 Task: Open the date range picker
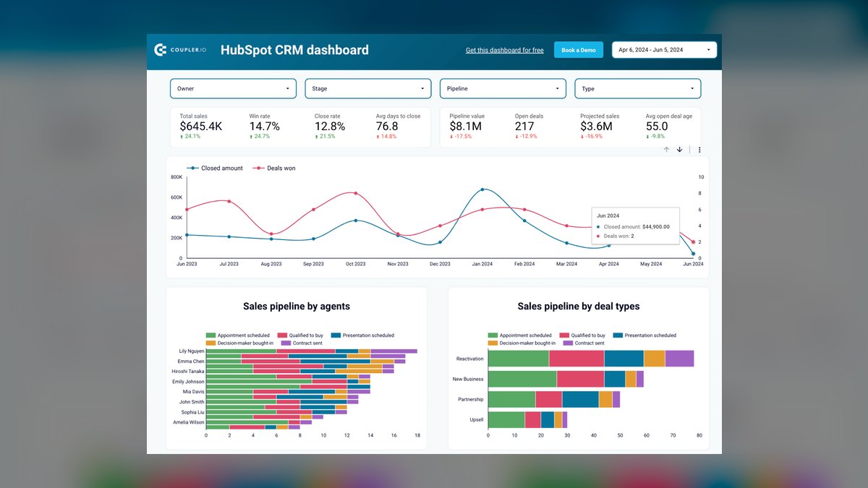tap(664, 50)
